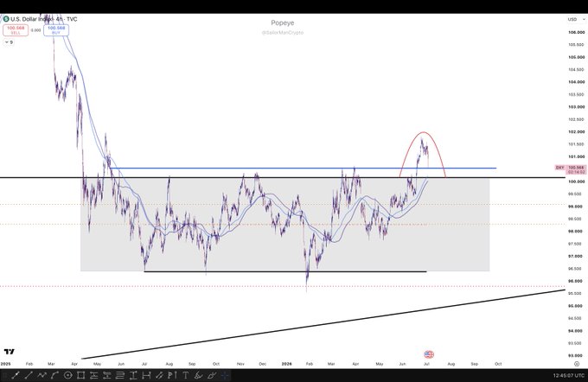Click the DXY 100.568 price label
Image resolution: width=588 pixels, height=382 pixels.
(570, 169)
